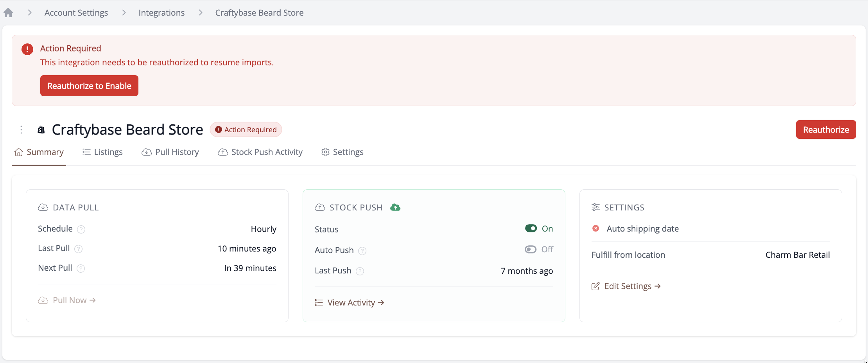Open the View Activity link
Viewport: 868px width, 363px height.
(350, 303)
